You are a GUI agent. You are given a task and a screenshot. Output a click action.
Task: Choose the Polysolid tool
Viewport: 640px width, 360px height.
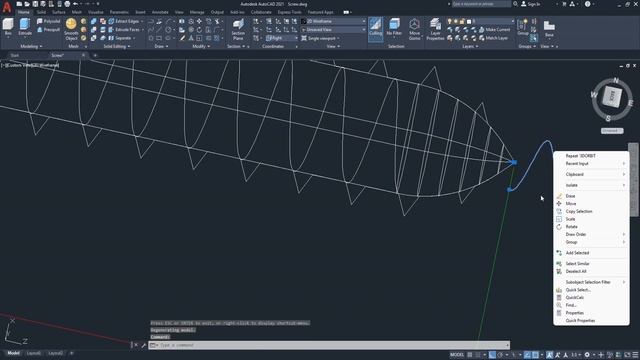point(48,21)
